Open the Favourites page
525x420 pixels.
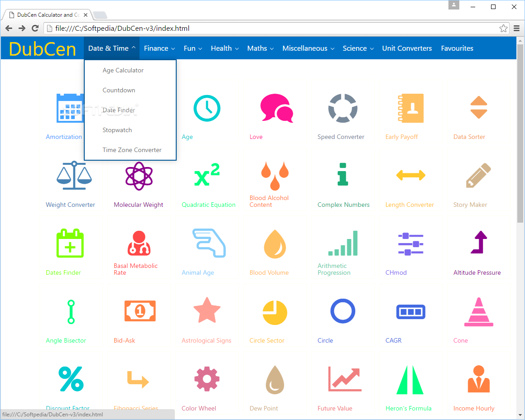457,48
